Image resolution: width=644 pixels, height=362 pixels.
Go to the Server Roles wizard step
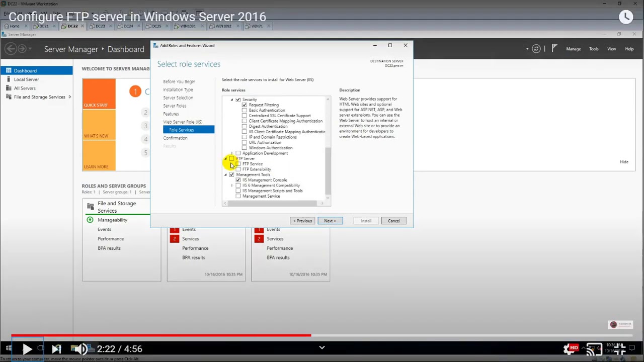point(175,106)
